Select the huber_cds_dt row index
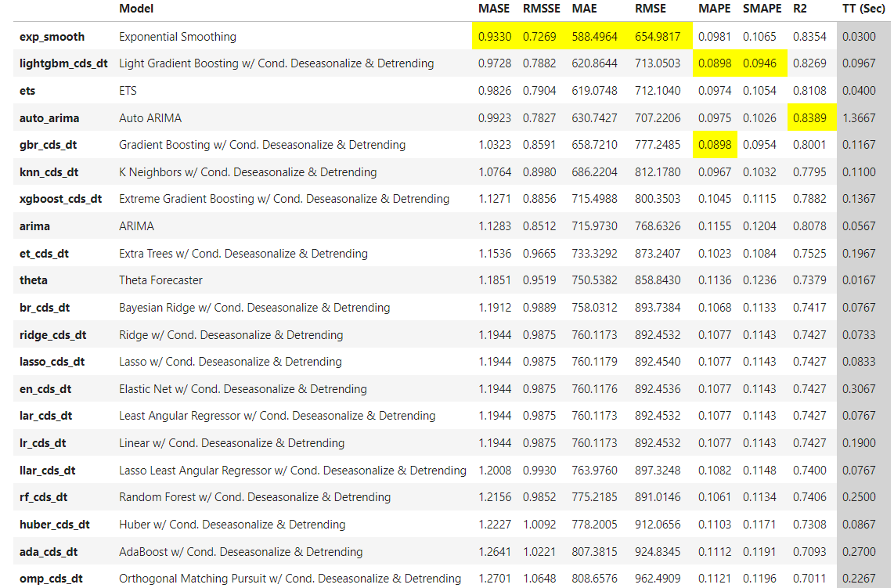 tap(55, 525)
